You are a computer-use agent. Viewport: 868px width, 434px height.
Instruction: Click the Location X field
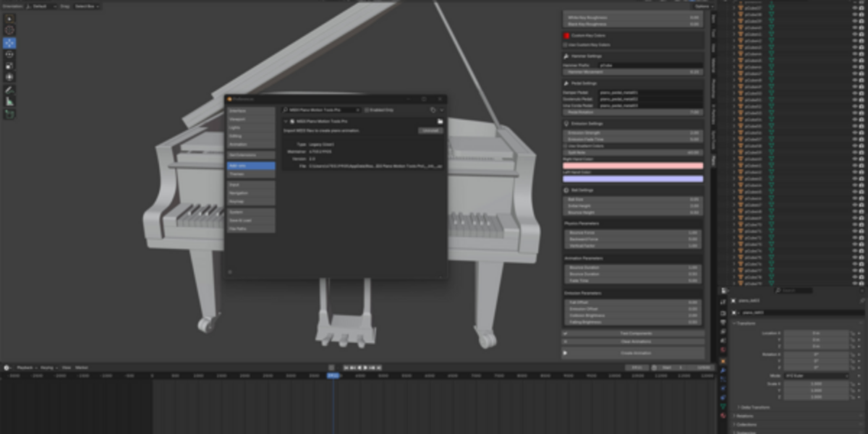click(817, 333)
